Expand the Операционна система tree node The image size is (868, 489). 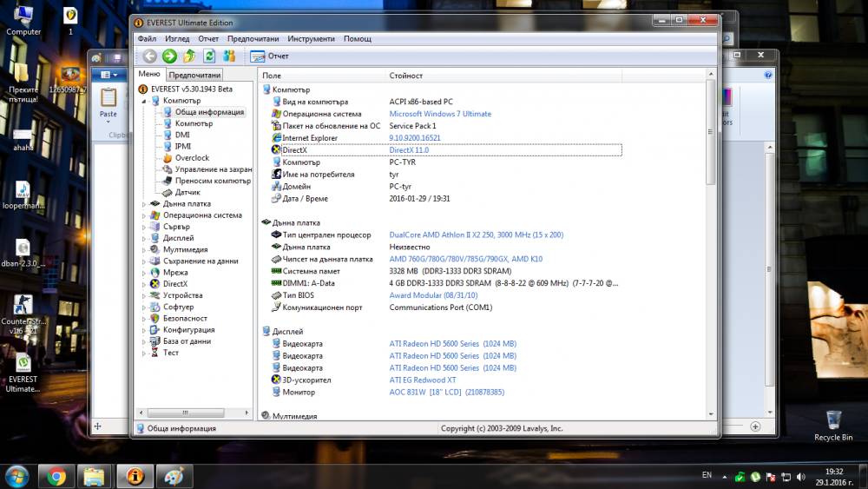144,215
